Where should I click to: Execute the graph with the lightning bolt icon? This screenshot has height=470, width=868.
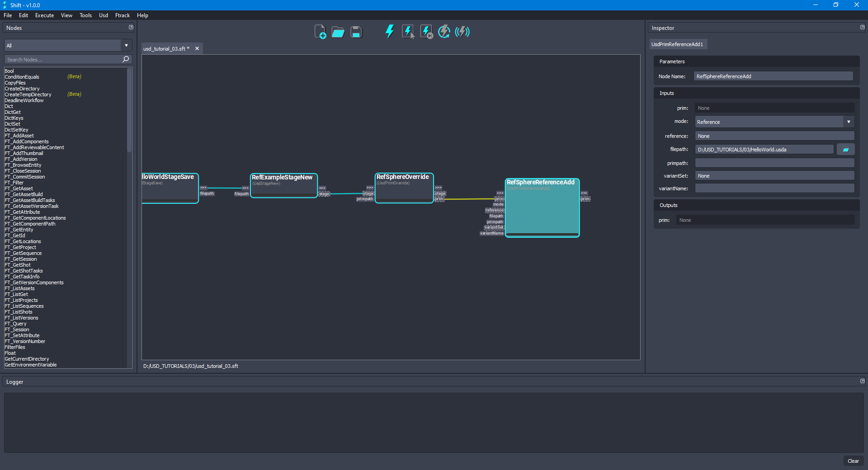click(x=389, y=31)
